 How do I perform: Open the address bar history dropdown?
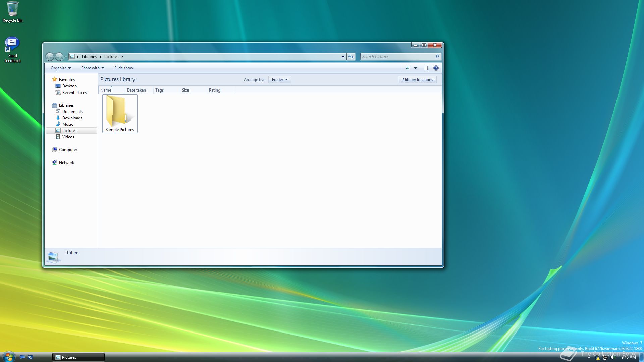click(343, 57)
